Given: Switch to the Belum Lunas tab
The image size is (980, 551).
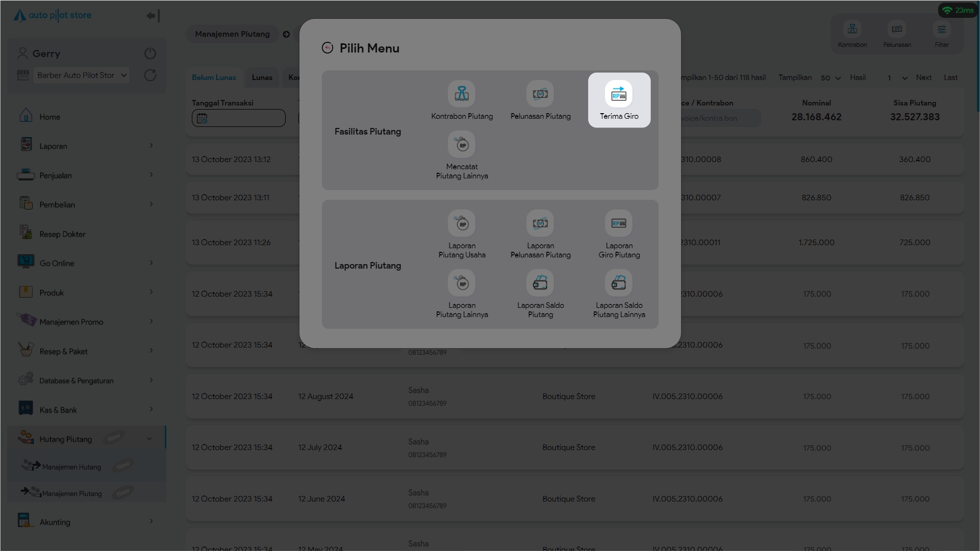Looking at the screenshot, I should point(214,77).
